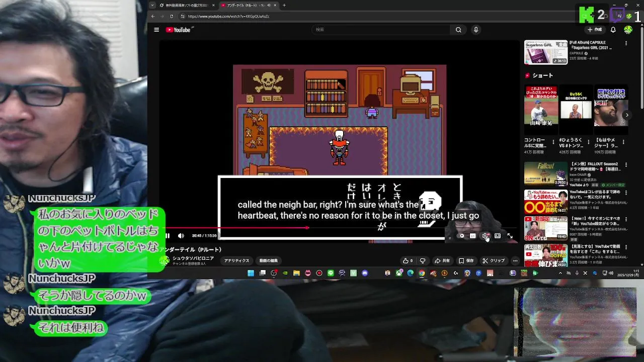The image size is (644, 362).
Task: Select the アンダーテイル YouTube browser tab
Action: click(249, 5)
